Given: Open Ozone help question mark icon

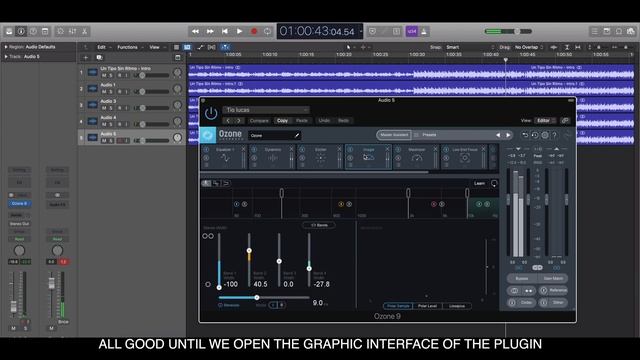Looking at the screenshot, I should (x=555, y=135).
